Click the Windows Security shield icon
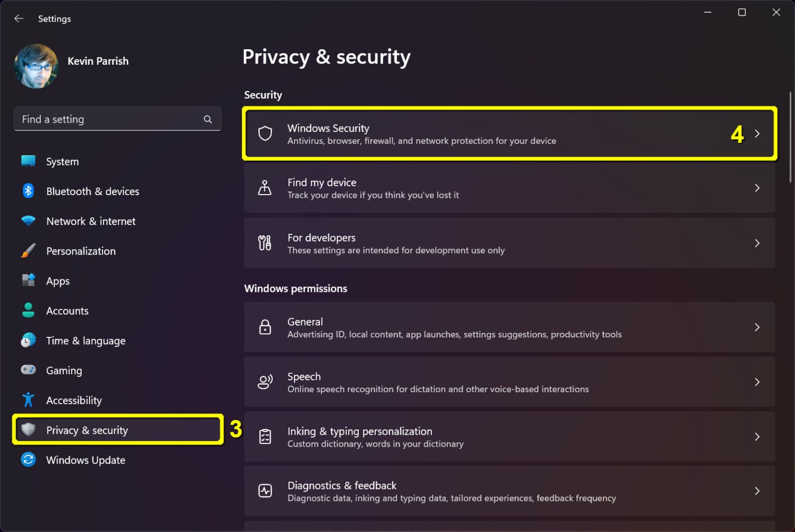795x532 pixels. (265, 134)
